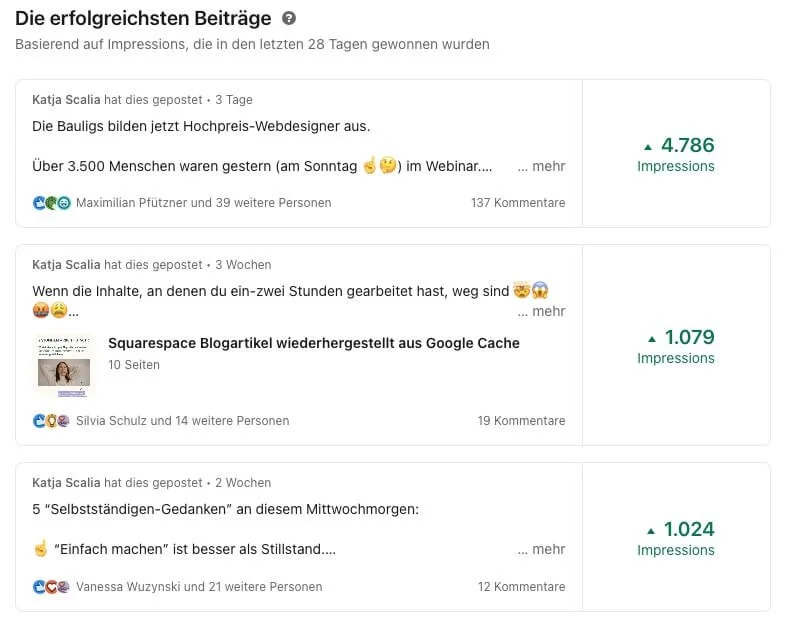
Task: Open 137 Kommentare on the first post
Action: [x=518, y=203]
